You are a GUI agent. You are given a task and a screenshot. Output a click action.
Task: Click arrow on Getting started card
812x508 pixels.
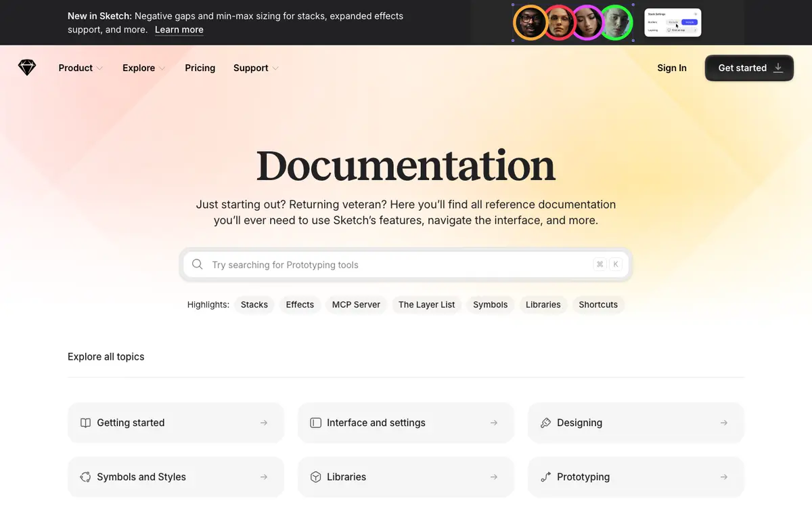264,423
